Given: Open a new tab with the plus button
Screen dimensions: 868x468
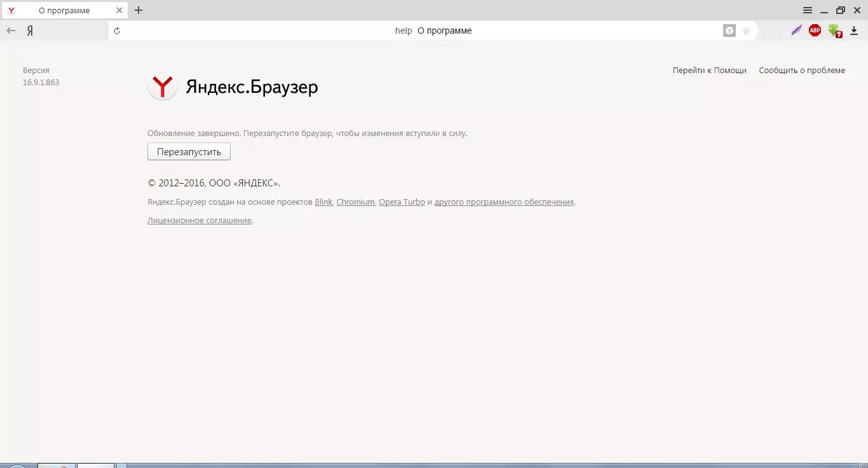Looking at the screenshot, I should point(139,10).
